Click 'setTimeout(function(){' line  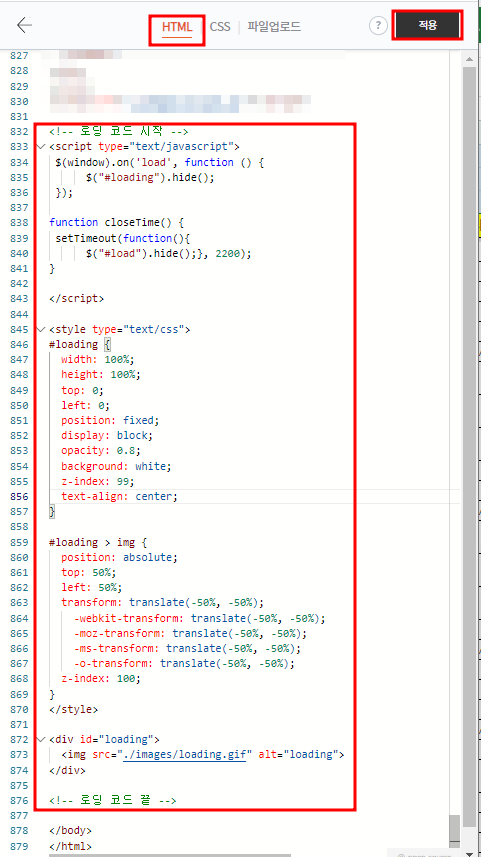click(x=122, y=238)
